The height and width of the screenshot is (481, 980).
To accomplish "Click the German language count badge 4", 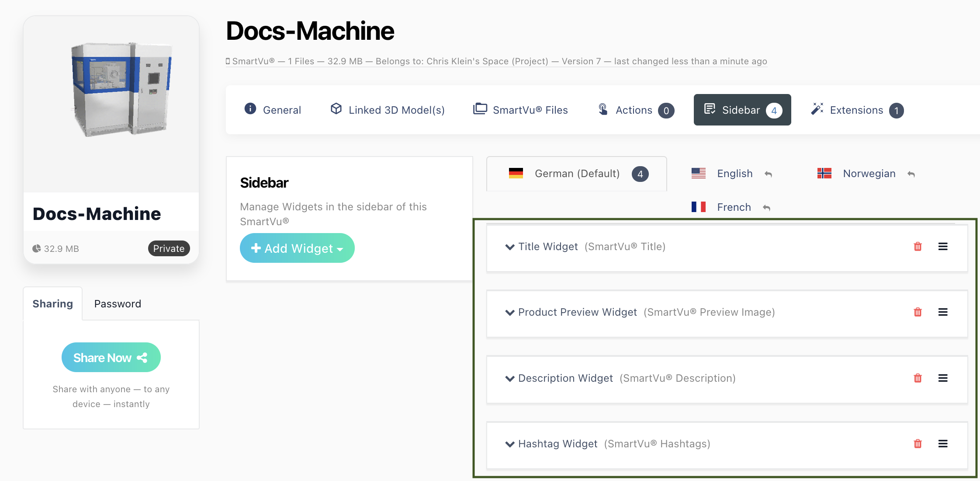I will coord(640,174).
